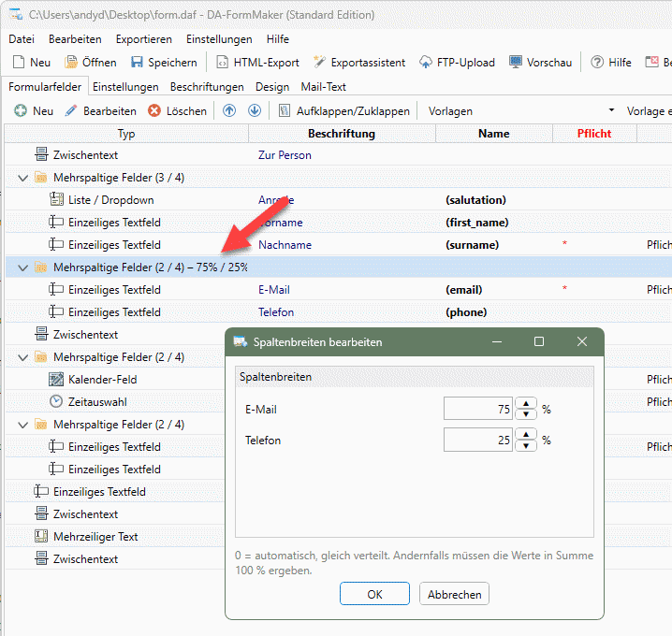The image size is (672, 636).
Task: Open the Vorlagen dropdown arrow
Action: tap(611, 110)
